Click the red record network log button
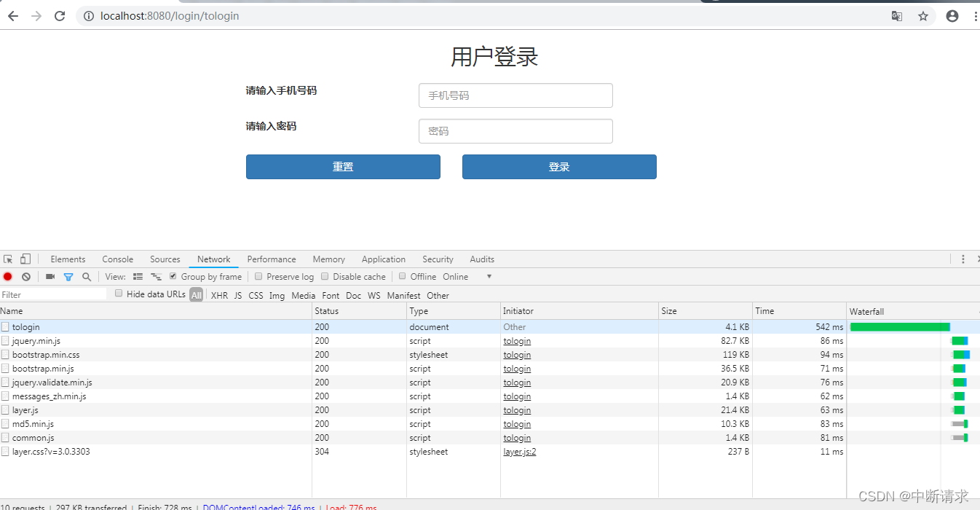Screen dimensions: 980x510 pyautogui.click(x=7, y=276)
